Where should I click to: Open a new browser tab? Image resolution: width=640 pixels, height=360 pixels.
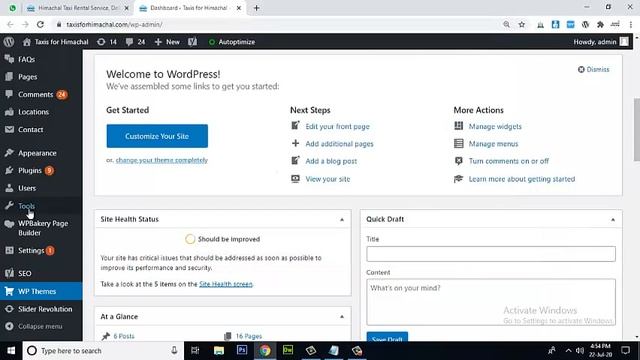pyautogui.click(x=256, y=8)
